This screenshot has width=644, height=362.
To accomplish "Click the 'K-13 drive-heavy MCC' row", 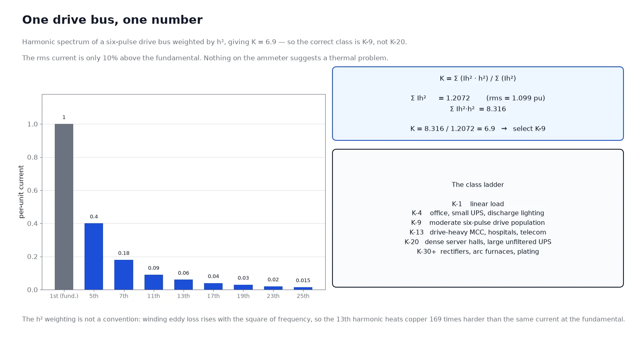I will tap(478, 232).
